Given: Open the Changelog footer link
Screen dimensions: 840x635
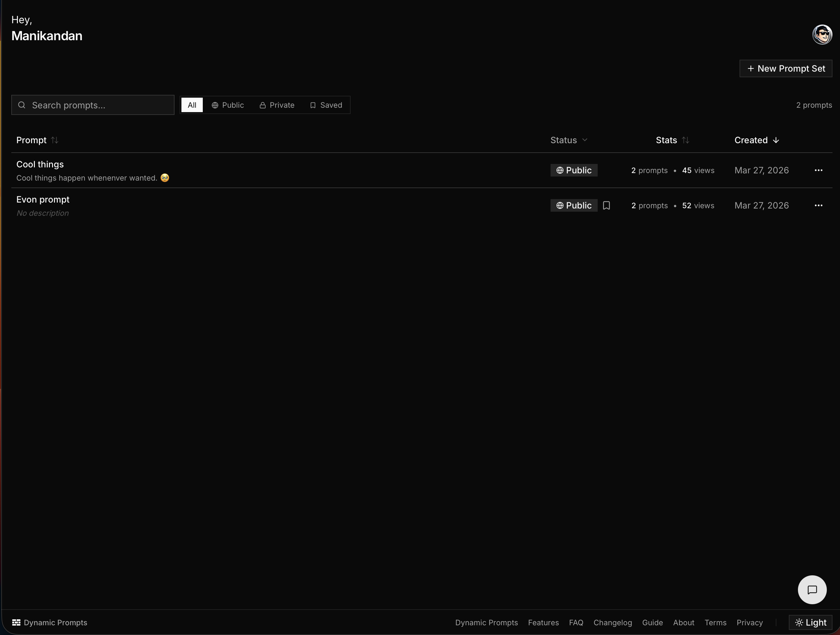Looking at the screenshot, I should (x=612, y=622).
